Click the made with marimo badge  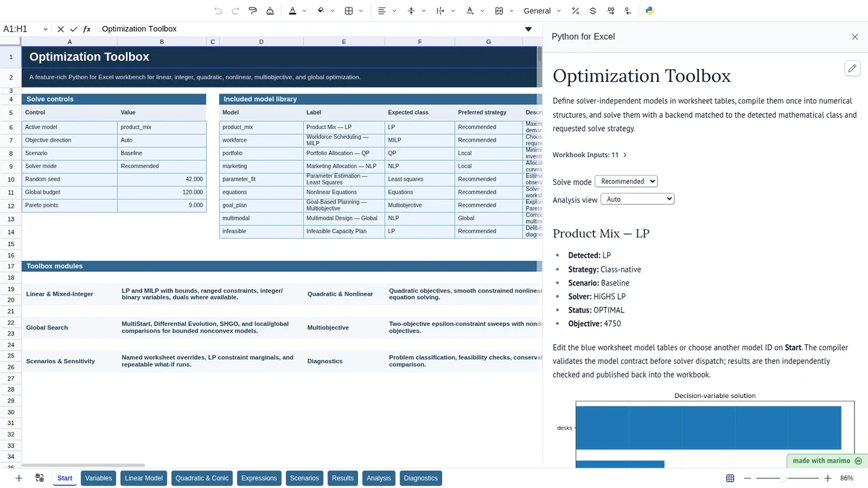tap(827, 461)
